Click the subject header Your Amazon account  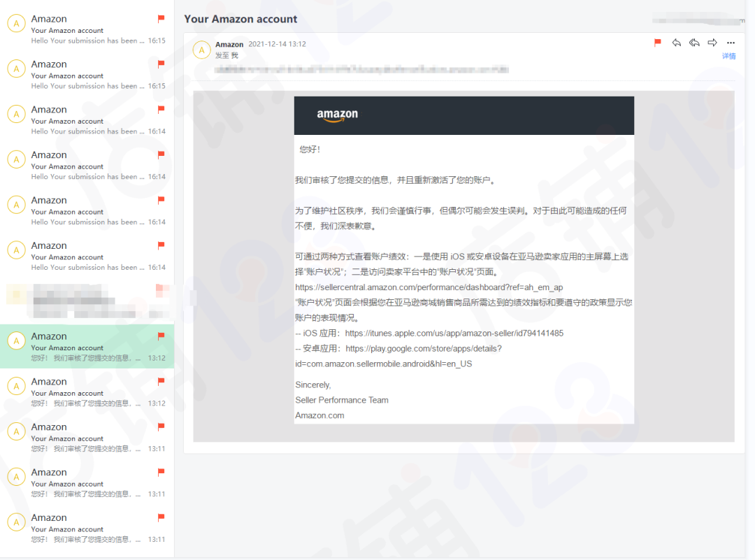(240, 19)
